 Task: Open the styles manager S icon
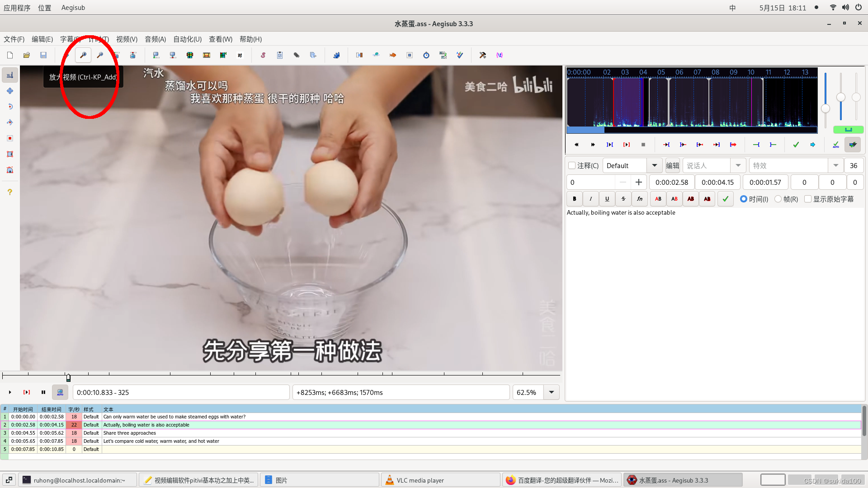(263, 55)
